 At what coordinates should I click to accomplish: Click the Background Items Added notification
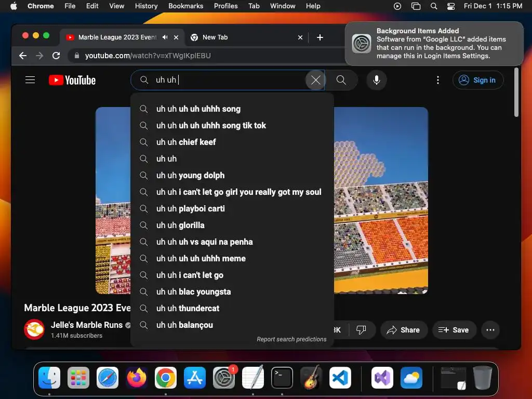pos(434,44)
